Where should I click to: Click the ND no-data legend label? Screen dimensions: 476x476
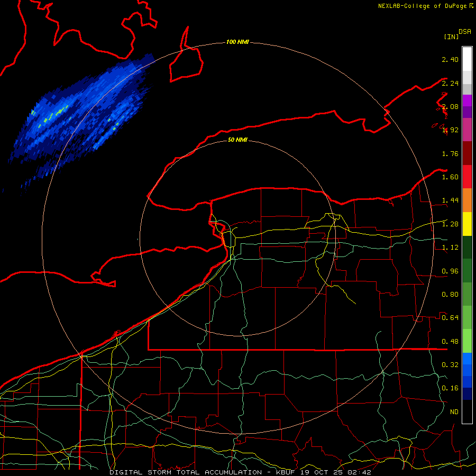(454, 412)
